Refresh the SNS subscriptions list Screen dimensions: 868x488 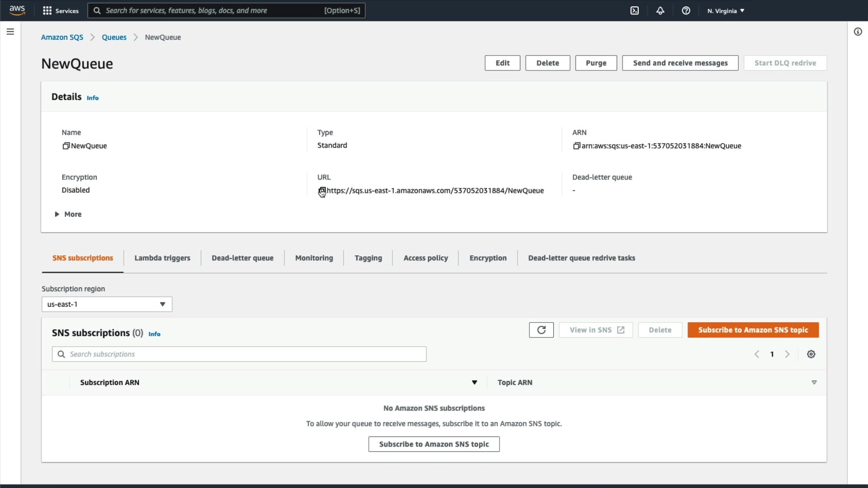[541, 330]
